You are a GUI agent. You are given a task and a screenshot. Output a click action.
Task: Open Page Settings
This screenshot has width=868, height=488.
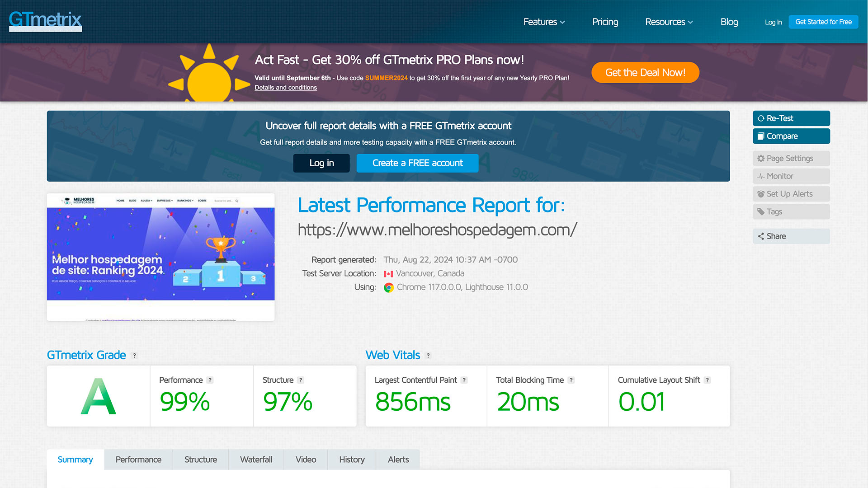point(791,159)
